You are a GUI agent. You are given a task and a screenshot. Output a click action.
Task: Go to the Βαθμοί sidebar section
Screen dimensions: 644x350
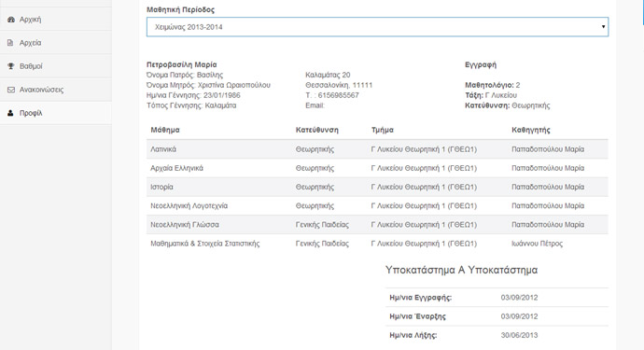[x=55, y=66]
